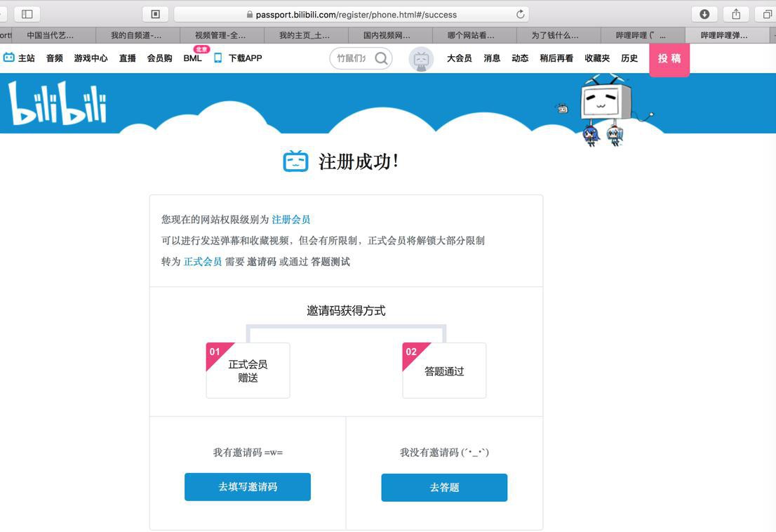Click the 下载APP link
This screenshot has height=532, width=776.
[245, 58]
